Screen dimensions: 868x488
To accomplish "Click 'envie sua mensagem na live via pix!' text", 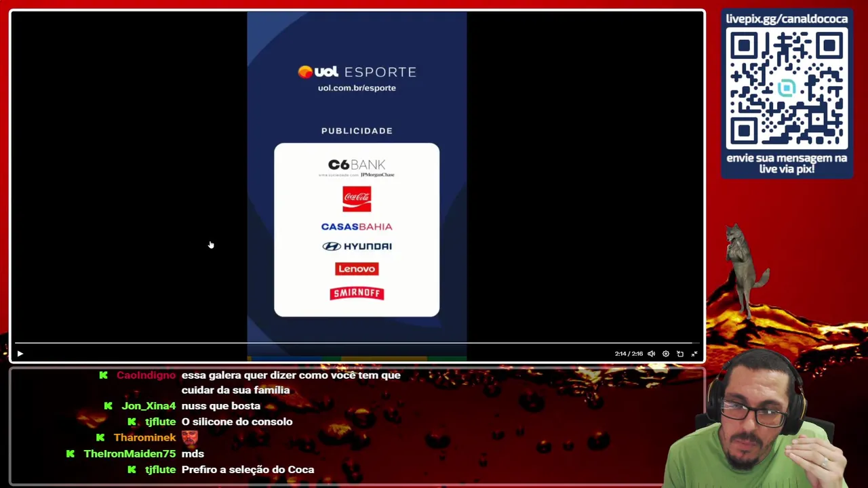I will (787, 163).
